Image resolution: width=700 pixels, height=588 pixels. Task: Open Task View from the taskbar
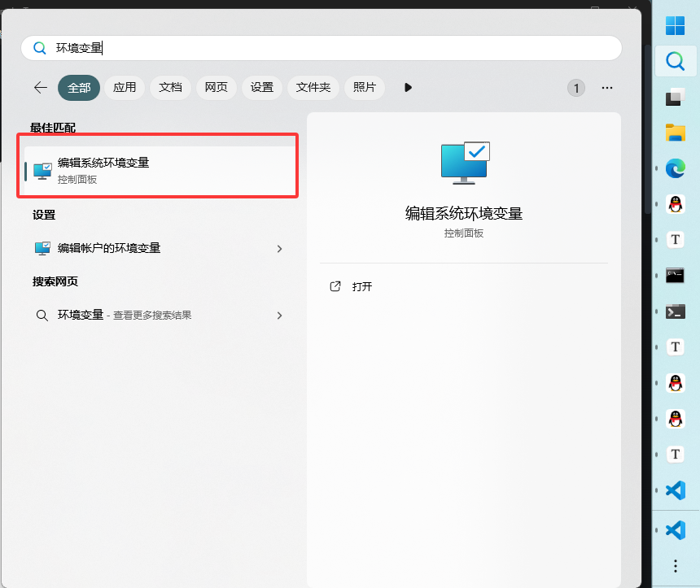(x=675, y=98)
